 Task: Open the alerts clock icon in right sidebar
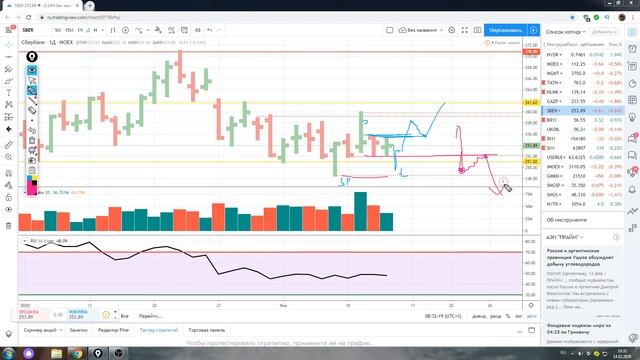(x=632, y=49)
